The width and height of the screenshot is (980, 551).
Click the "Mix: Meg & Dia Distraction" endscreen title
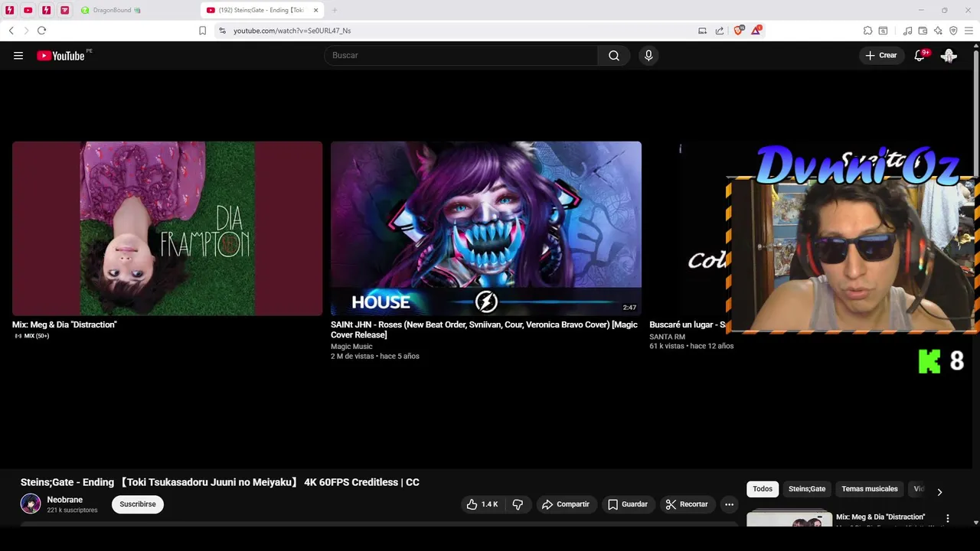[x=64, y=324]
